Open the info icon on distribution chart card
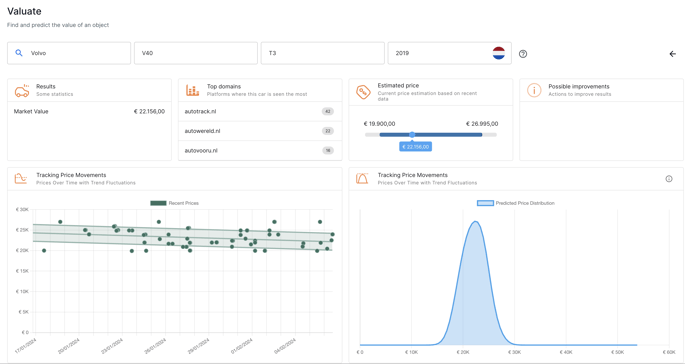This screenshot has width=685, height=364. 669,179
